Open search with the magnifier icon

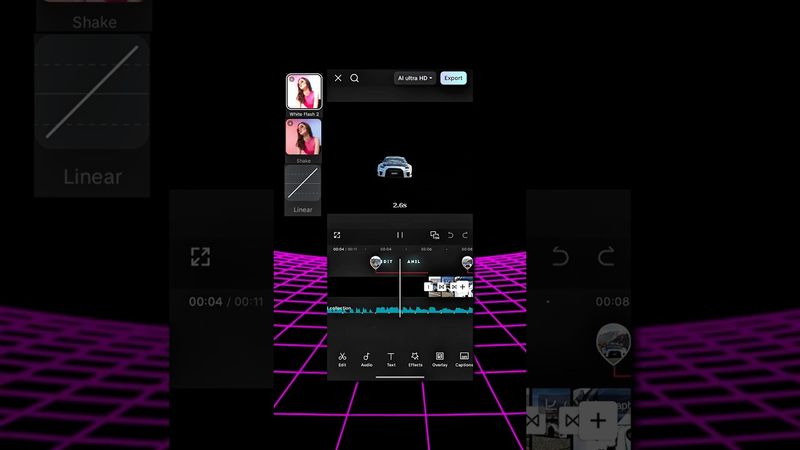click(x=354, y=78)
